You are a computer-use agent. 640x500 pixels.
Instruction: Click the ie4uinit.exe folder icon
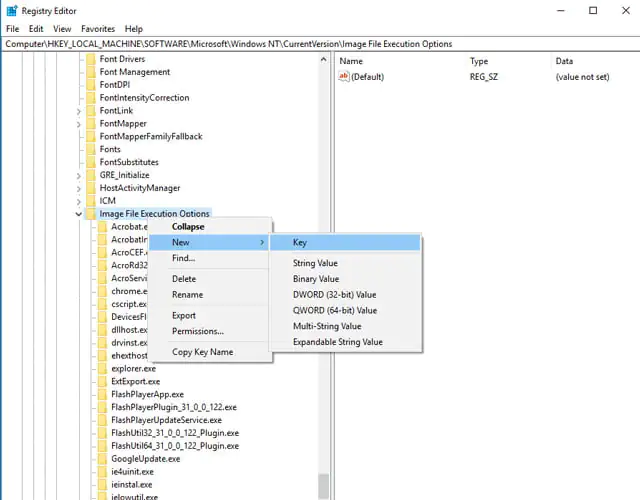click(x=102, y=471)
